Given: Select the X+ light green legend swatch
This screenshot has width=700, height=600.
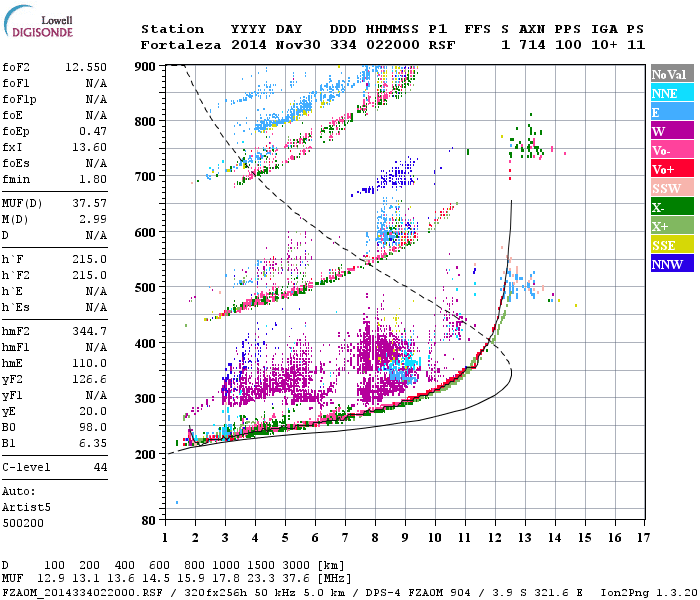Looking at the screenshot, I should (672, 225).
